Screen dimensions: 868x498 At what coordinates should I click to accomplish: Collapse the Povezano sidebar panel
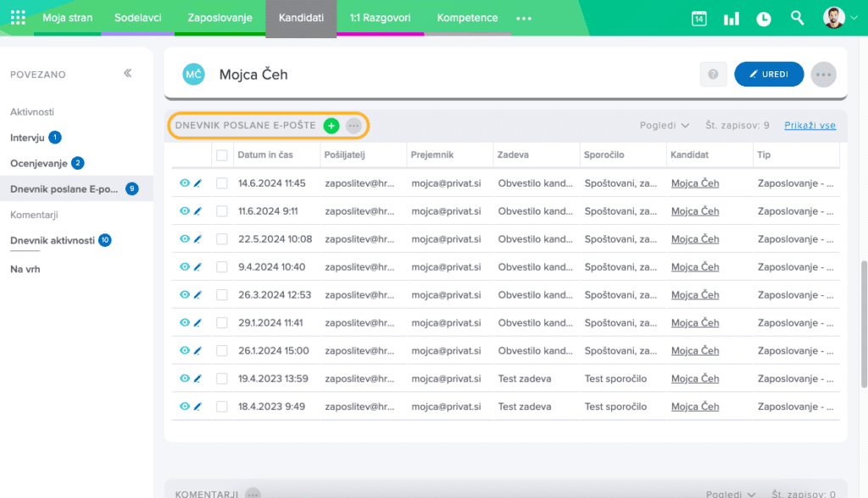pos(128,74)
